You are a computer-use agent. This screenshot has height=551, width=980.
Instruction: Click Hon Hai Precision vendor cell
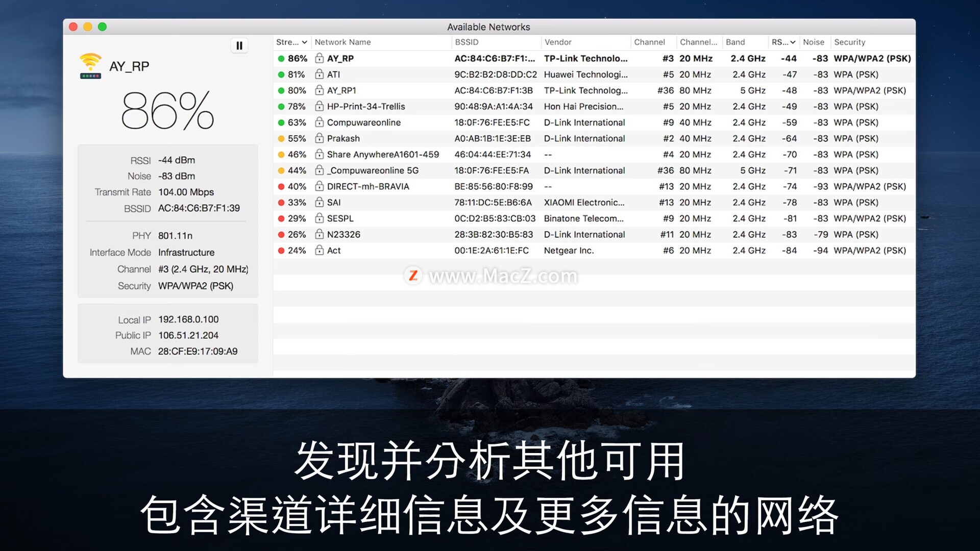(583, 106)
